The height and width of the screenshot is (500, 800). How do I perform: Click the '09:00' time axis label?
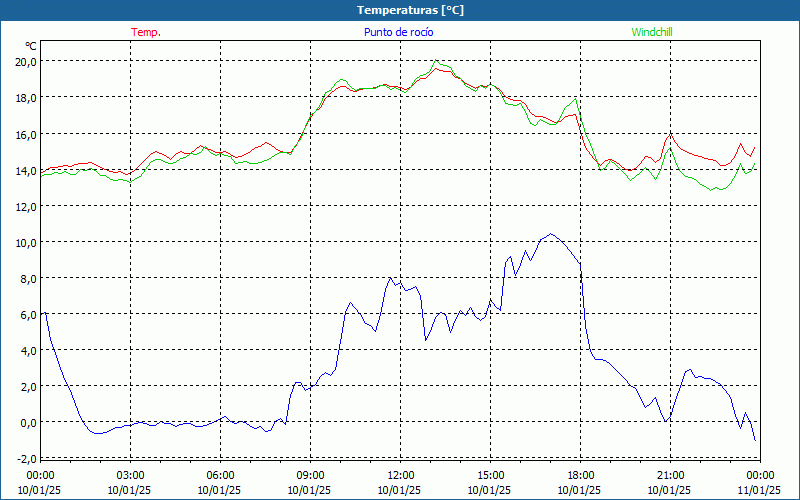(x=310, y=476)
